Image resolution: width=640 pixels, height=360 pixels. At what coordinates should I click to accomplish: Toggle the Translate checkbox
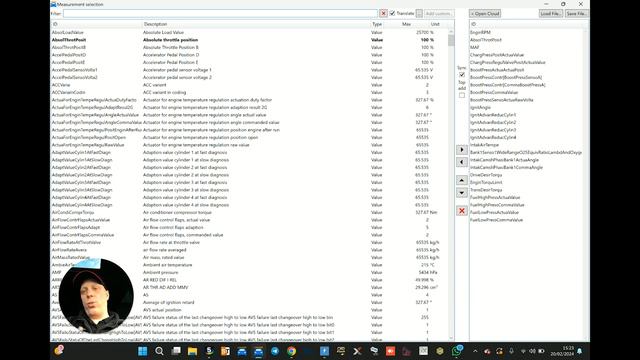coord(392,13)
